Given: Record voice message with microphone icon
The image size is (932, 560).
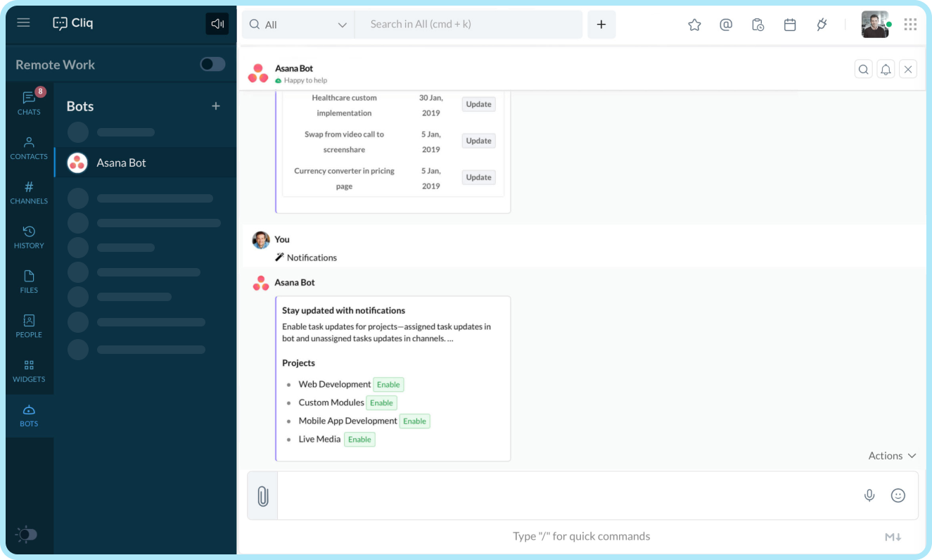Looking at the screenshot, I should coord(869,495).
